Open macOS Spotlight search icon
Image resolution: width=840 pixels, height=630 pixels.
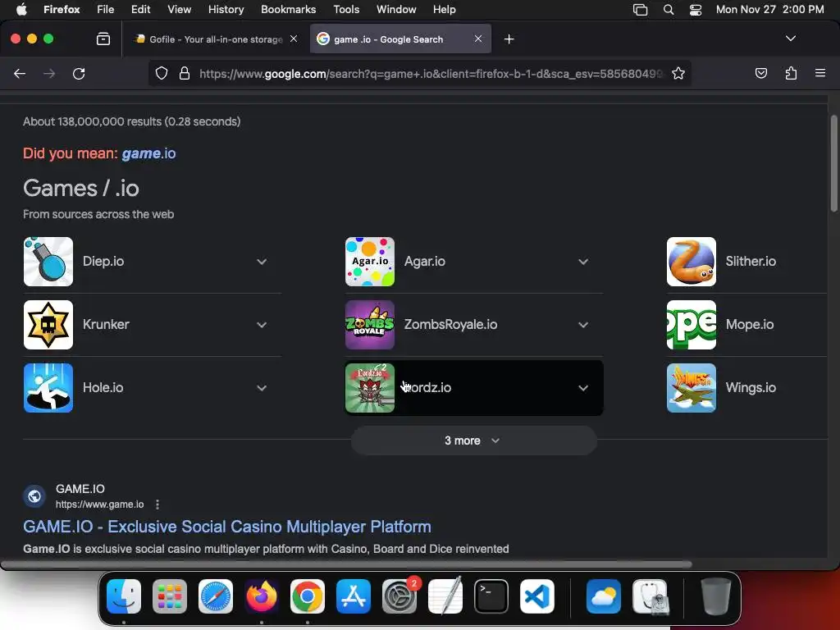pos(669,10)
